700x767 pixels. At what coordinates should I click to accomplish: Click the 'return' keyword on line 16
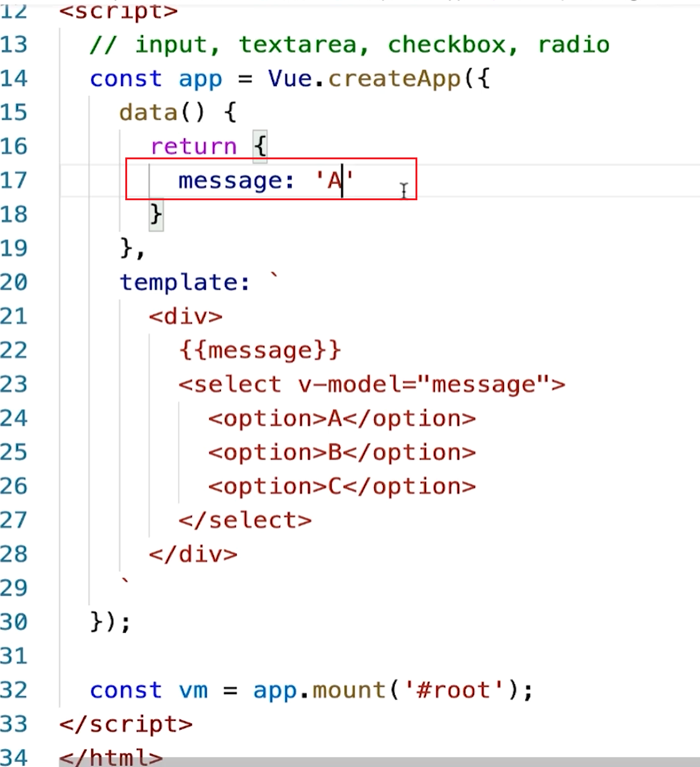pyautogui.click(x=194, y=147)
